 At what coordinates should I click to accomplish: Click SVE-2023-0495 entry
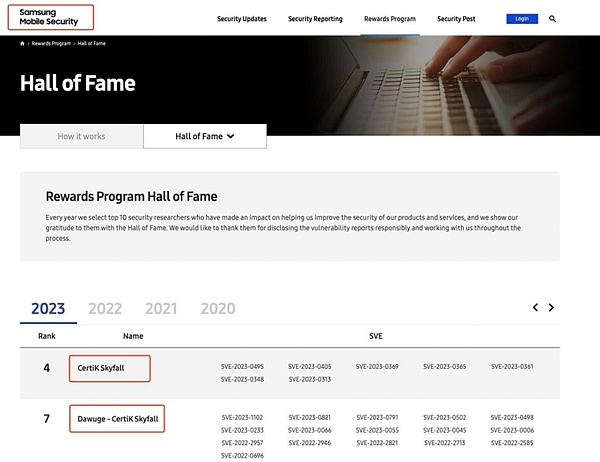(x=242, y=367)
